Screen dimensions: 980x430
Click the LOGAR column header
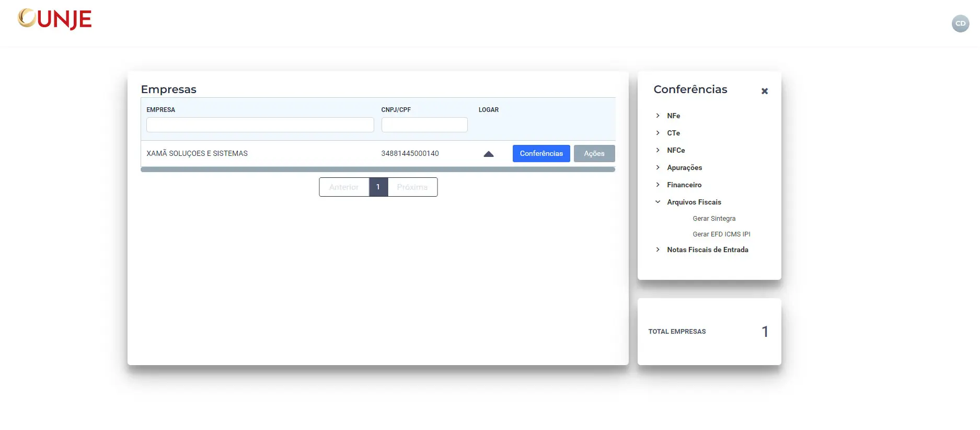[x=489, y=110]
